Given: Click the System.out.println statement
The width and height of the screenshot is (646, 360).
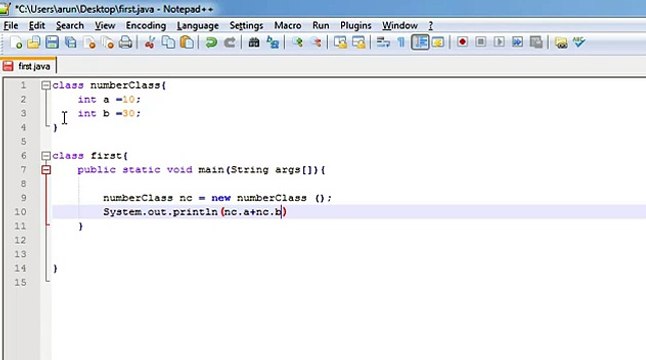Looking at the screenshot, I should [x=195, y=212].
